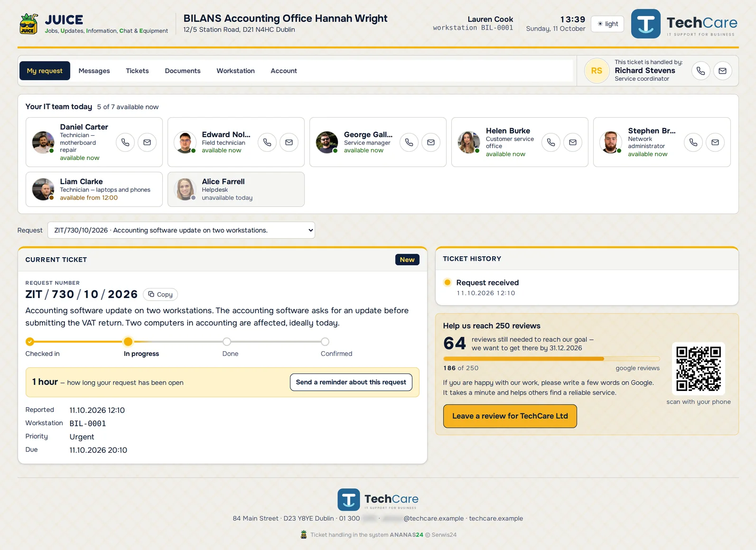Email network administrator Stephen Br...
756x550 pixels.
(x=715, y=142)
